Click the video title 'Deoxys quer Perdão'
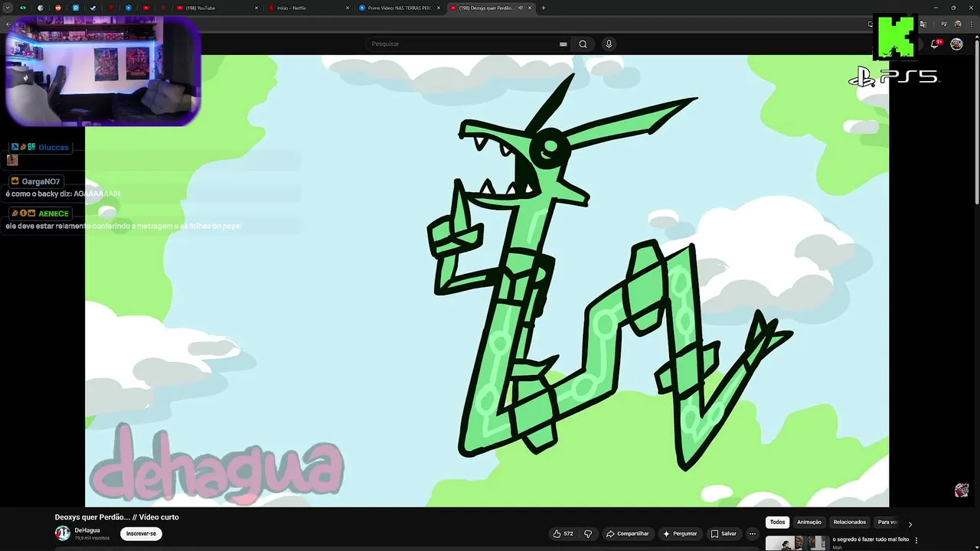980x551 pixels. [x=116, y=517]
